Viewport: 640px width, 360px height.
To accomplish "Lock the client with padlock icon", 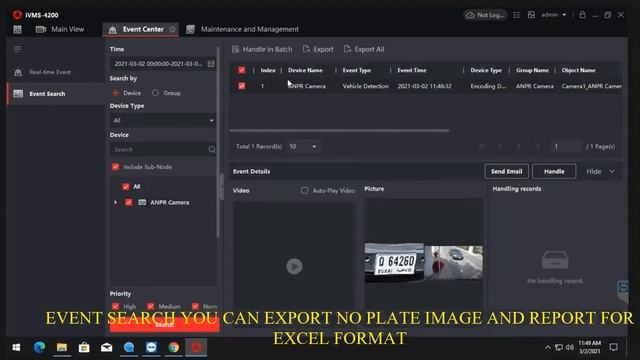I will coord(582,15).
